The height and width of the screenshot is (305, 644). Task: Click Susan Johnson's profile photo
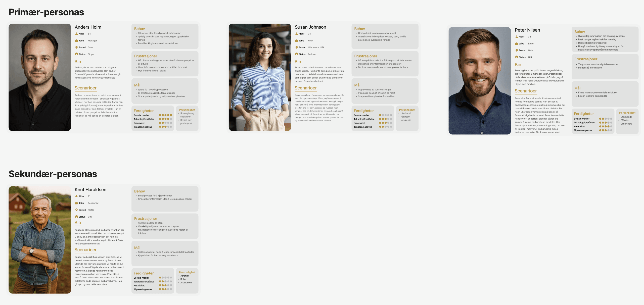tap(260, 77)
